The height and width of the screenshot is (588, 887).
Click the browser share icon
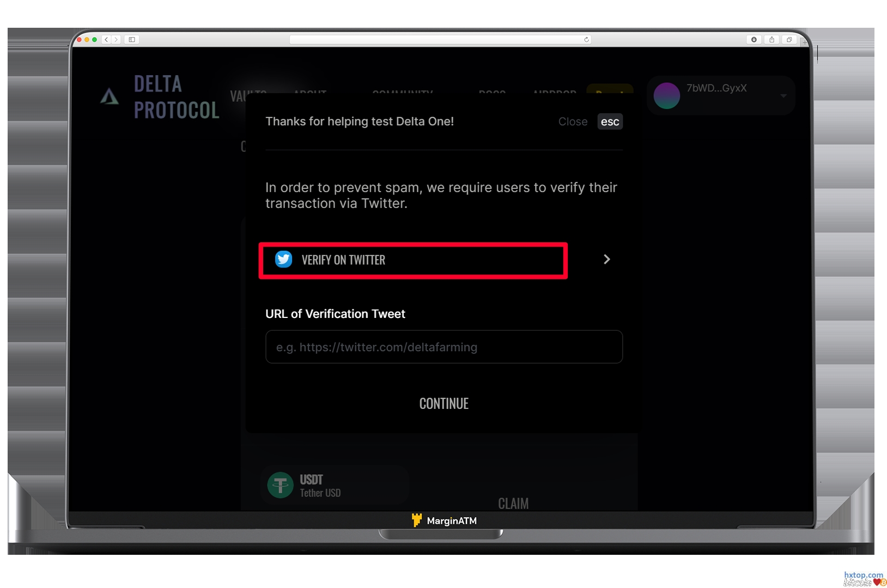771,40
